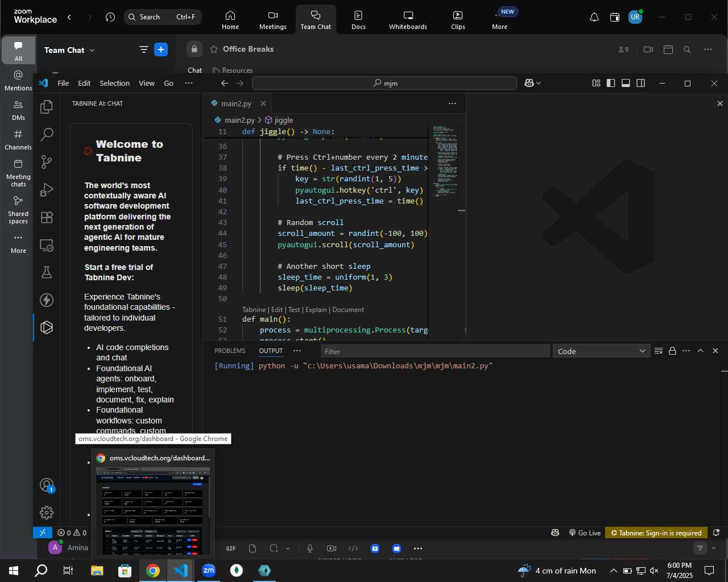Toggle secondary side bar visibility
728x582 pixels.
[641, 83]
